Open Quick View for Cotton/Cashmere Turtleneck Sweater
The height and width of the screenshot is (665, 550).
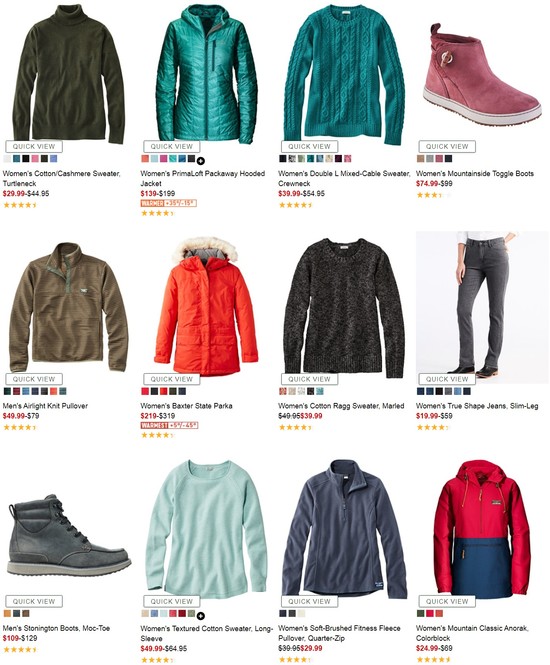point(34,146)
